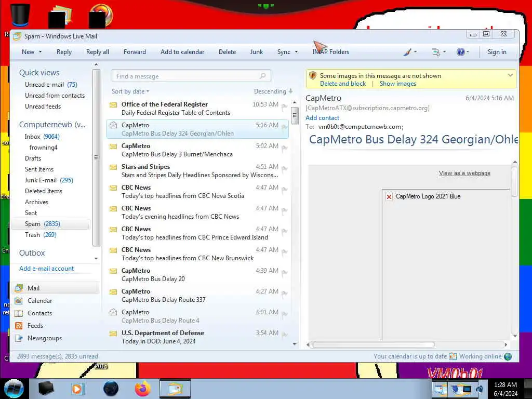Flag the U.S. Department of Defense message
Image resolution: width=532 pixels, height=399 pixels.
(x=285, y=335)
